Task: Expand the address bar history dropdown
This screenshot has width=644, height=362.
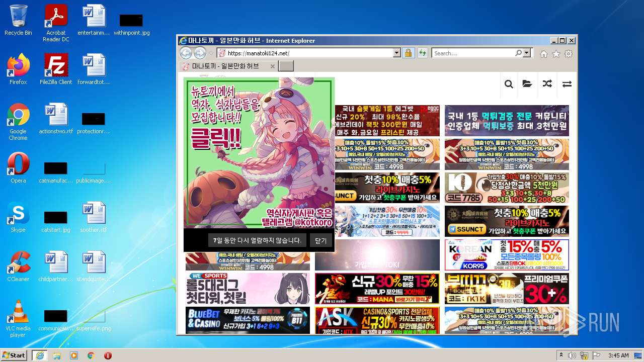Action: click(396, 53)
